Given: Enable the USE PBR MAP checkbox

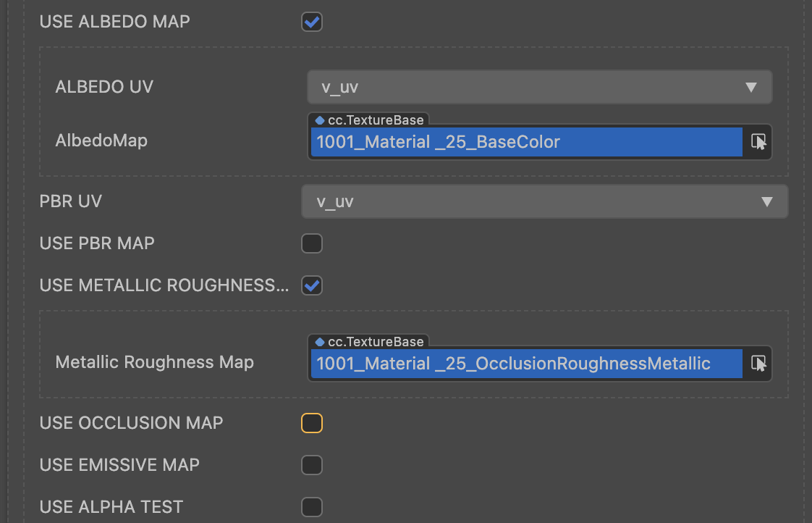Looking at the screenshot, I should pyautogui.click(x=312, y=243).
